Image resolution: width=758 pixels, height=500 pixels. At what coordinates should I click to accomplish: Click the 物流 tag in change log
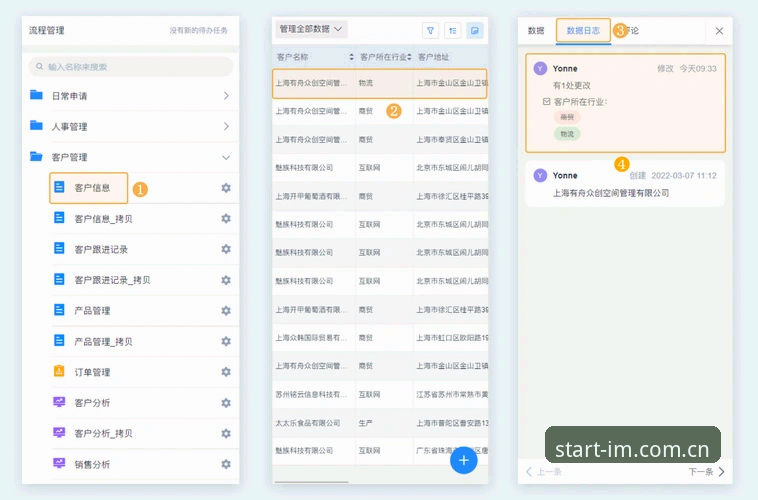click(567, 134)
